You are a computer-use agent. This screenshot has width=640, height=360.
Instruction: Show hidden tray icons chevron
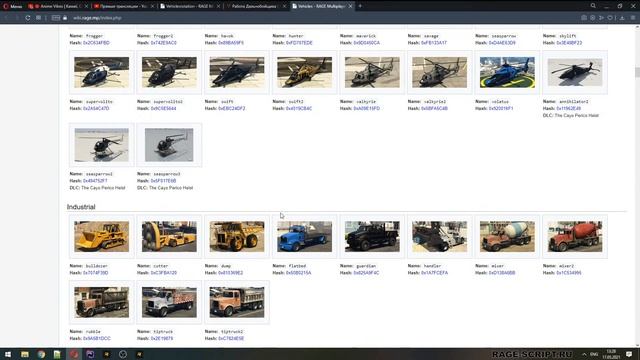584,354
